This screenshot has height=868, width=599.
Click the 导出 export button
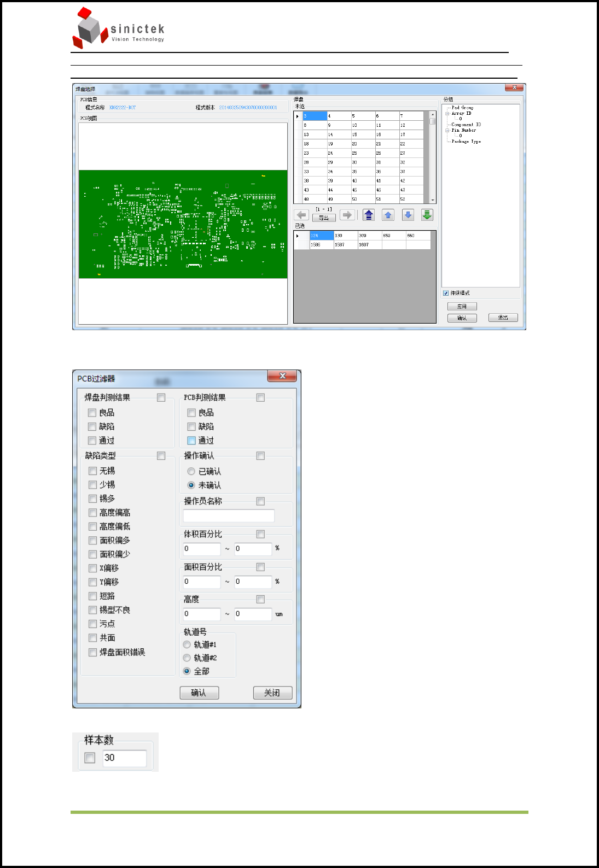click(324, 218)
